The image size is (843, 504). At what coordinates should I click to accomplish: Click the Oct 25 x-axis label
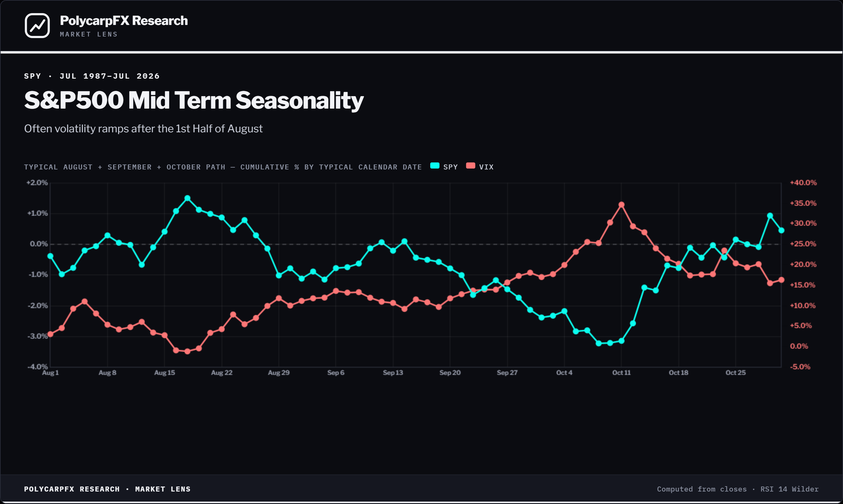(736, 373)
